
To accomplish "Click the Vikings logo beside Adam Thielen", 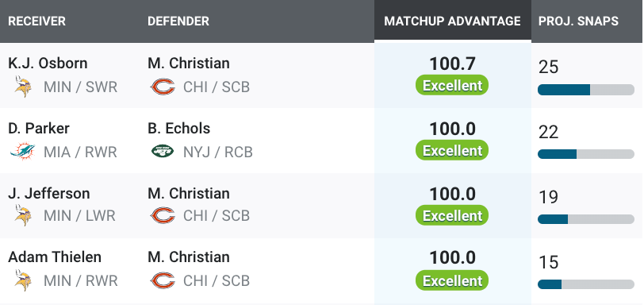I will tap(23, 280).
